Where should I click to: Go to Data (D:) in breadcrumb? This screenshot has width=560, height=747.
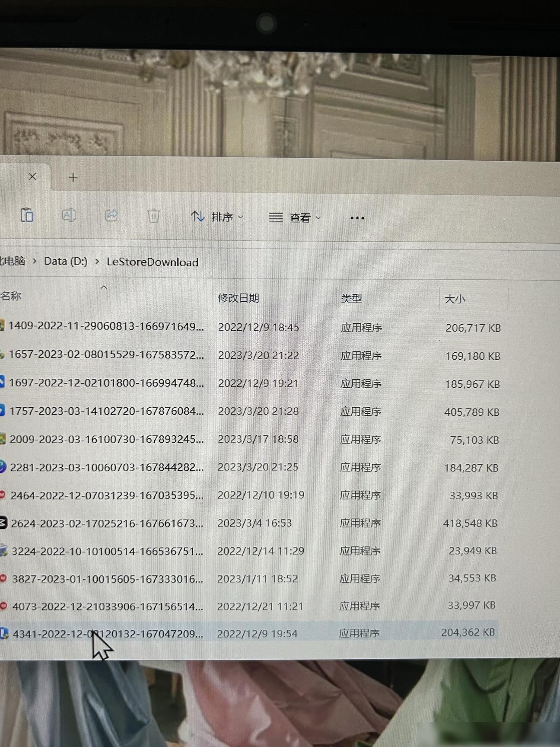(66, 261)
